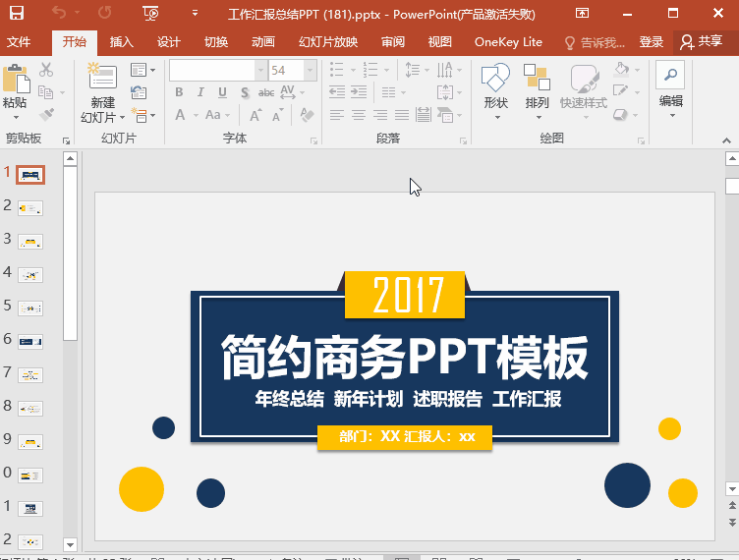Switch to the 视图 tab

[x=439, y=42]
